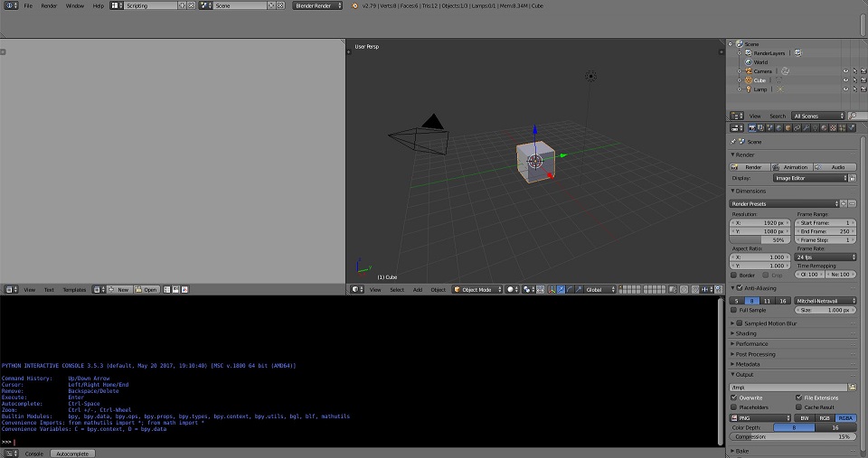
Task: Expand the Post Processing panel
Action: click(753, 354)
